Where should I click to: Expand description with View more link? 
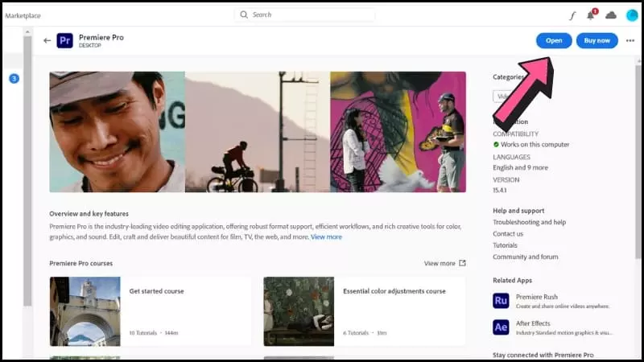click(326, 237)
